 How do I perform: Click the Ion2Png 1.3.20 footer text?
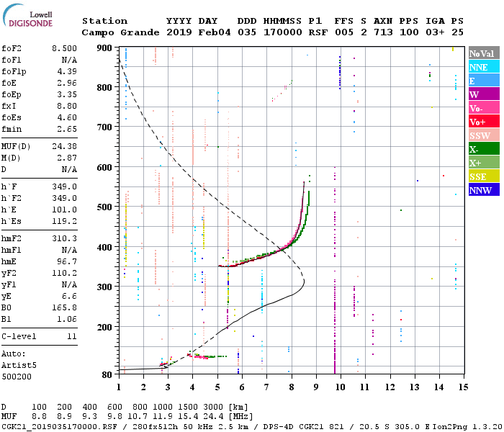coord(467,426)
